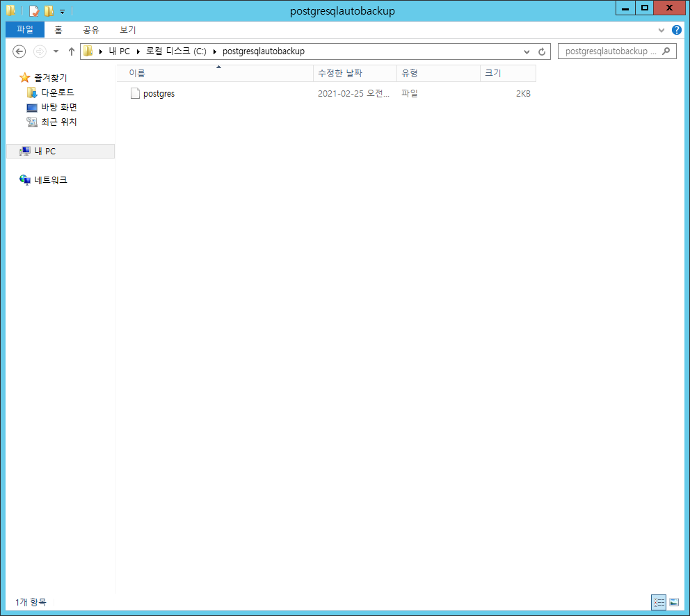690x616 pixels.
Task: Expand the root chevron before 내 PC in address bar
Action: [101, 51]
